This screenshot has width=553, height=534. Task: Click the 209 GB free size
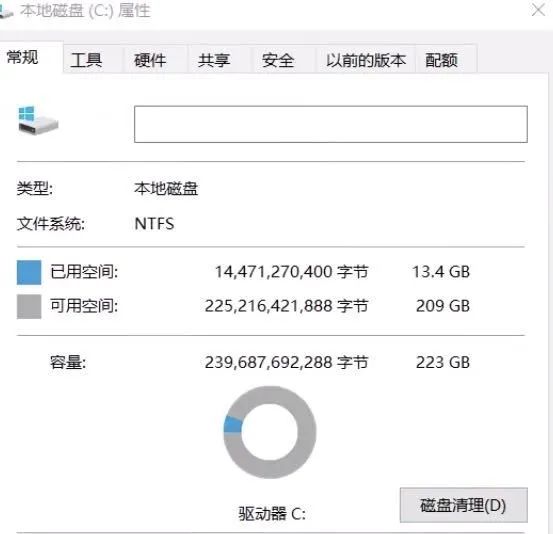[443, 306]
